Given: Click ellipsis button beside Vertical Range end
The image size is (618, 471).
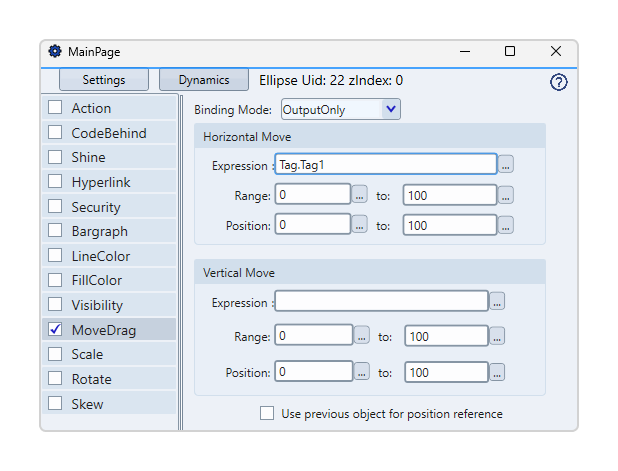Looking at the screenshot, I should tap(497, 337).
